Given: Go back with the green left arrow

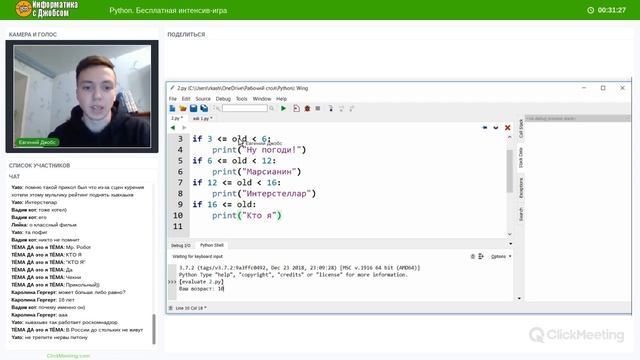Looking at the screenshot, I should pos(173,128).
